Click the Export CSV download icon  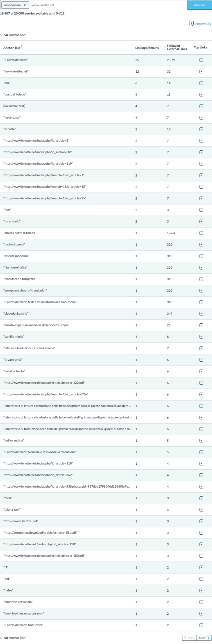click(x=191, y=24)
